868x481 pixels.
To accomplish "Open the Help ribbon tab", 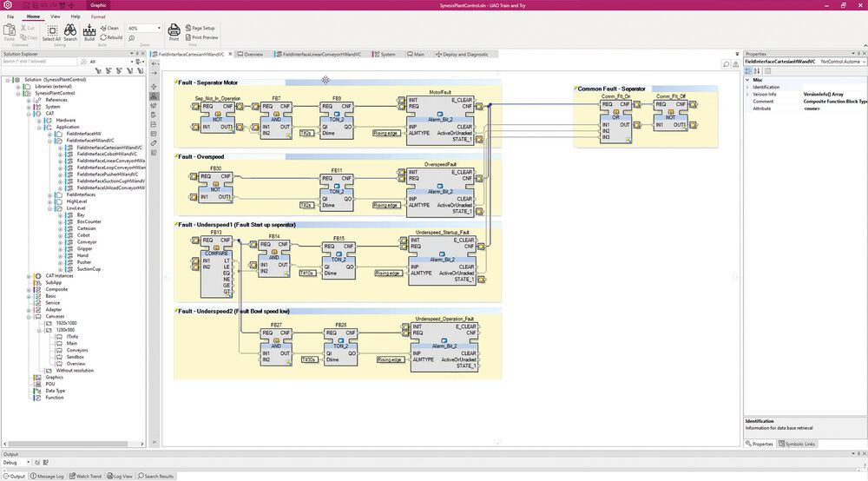I will click(x=76, y=16).
